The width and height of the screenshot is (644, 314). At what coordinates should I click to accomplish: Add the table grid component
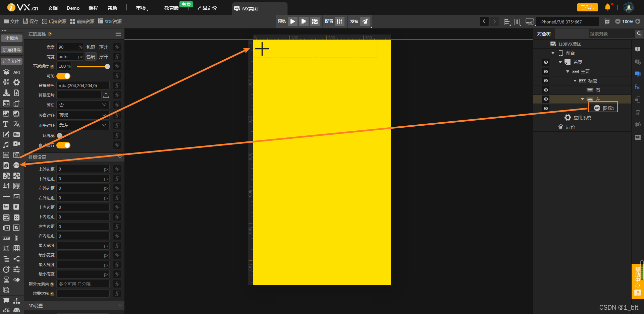[16, 248]
